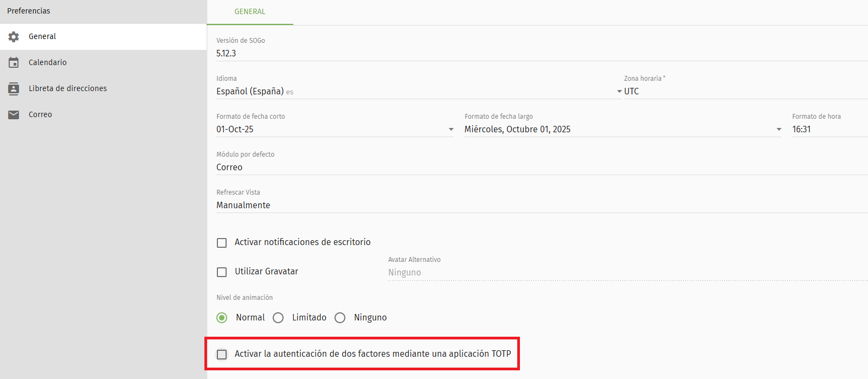The width and height of the screenshot is (868, 379).
Task: Select the Normal animation level radio
Action: [222, 318]
